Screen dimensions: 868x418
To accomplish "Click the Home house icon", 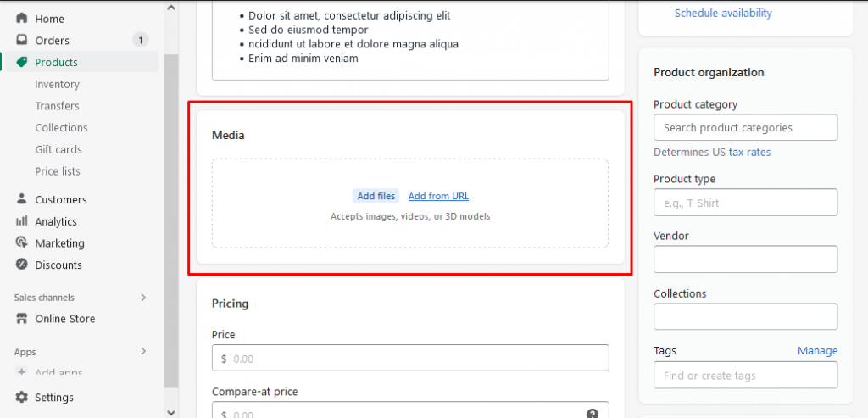I will coord(21,19).
